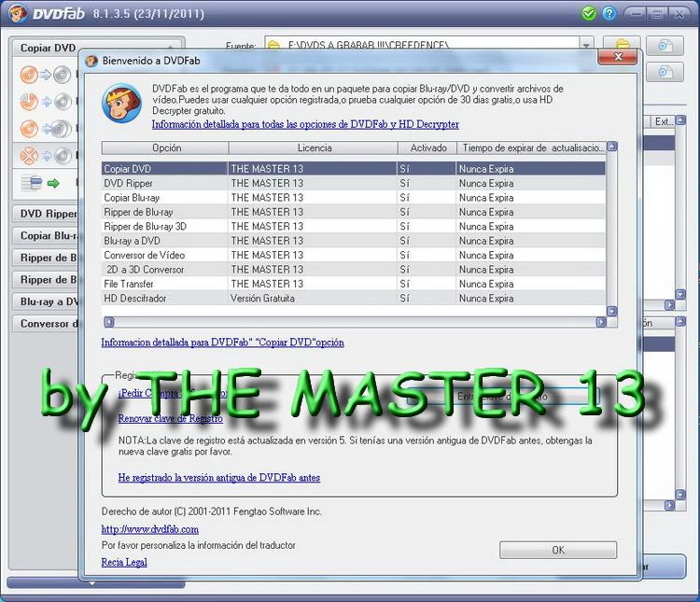The width and height of the screenshot is (700, 602).
Task: Click the link about registering old DVDFab version
Action: pyautogui.click(x=218, y=478)
